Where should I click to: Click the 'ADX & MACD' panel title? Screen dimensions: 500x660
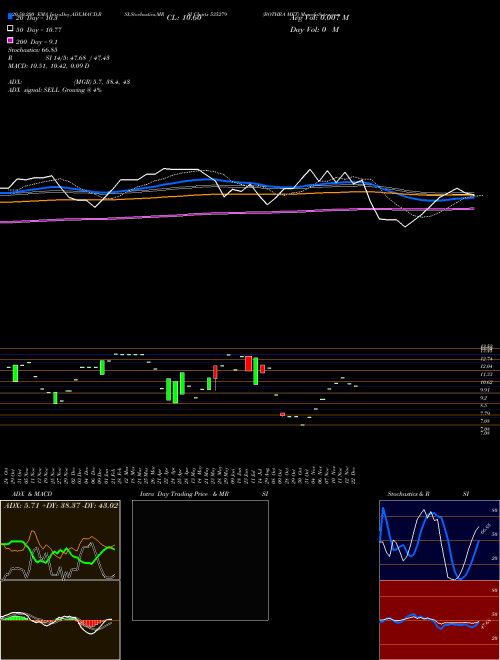tap(32, 494)
